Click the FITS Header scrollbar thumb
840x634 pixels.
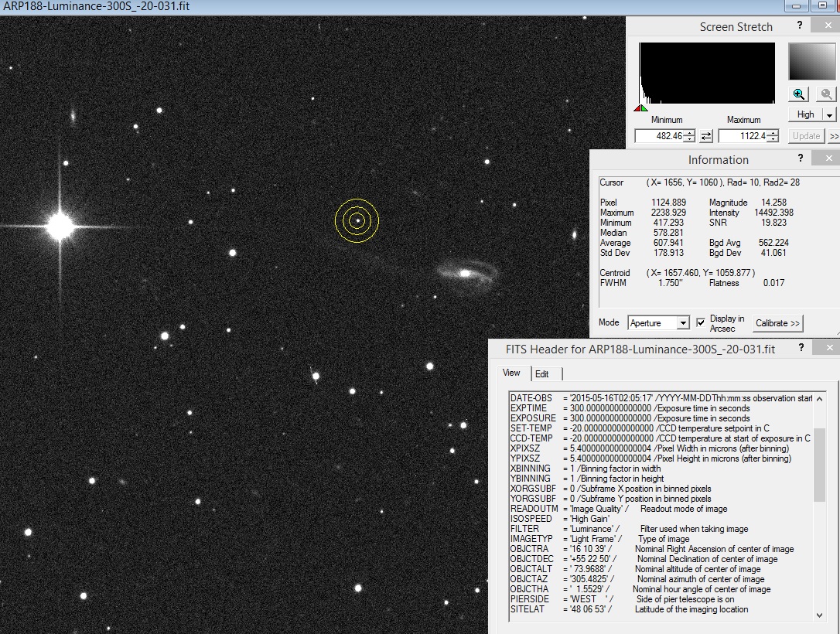coord(819,465)
